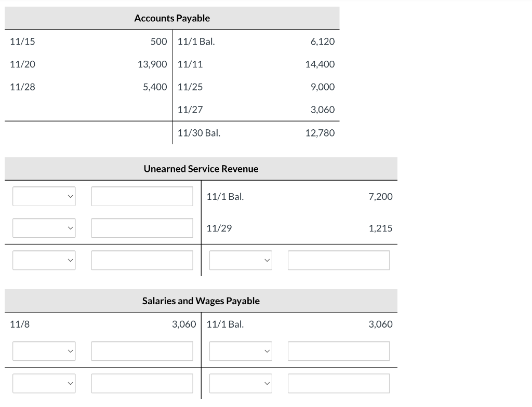The height and width of the screenshot is (407, 532).
Task: Open the first credit date dropdown in Salaries and Wages Payable
Action: pos(240,351)
